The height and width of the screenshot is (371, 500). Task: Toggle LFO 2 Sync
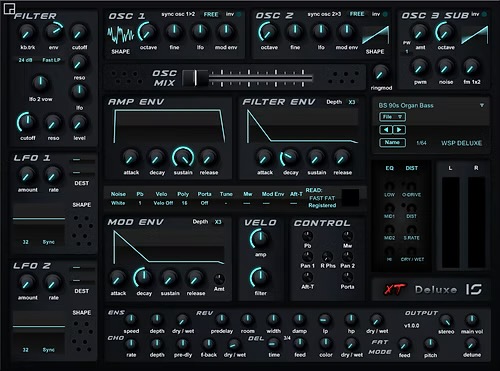pos(49,350)
